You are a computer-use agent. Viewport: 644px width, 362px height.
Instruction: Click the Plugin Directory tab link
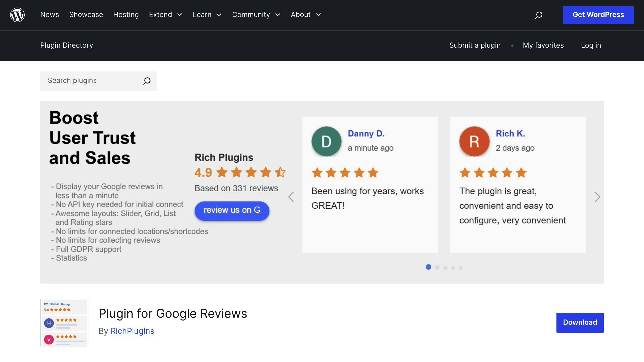click(x=66, y=45)
